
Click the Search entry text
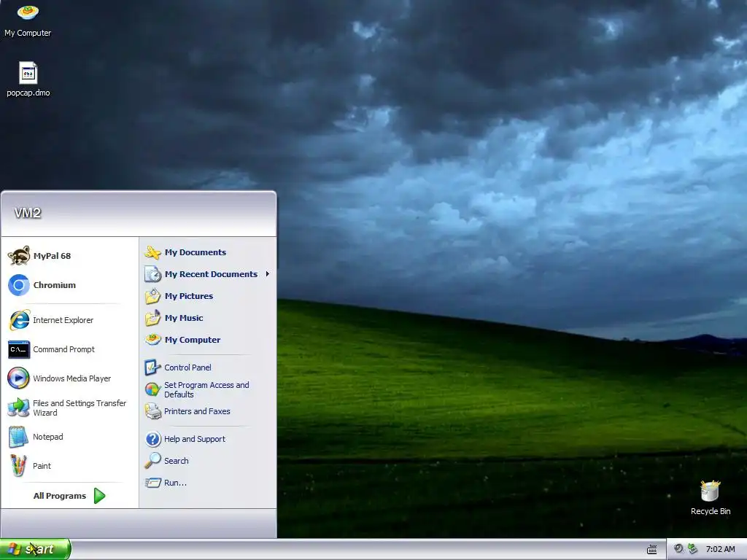point(177,461)
